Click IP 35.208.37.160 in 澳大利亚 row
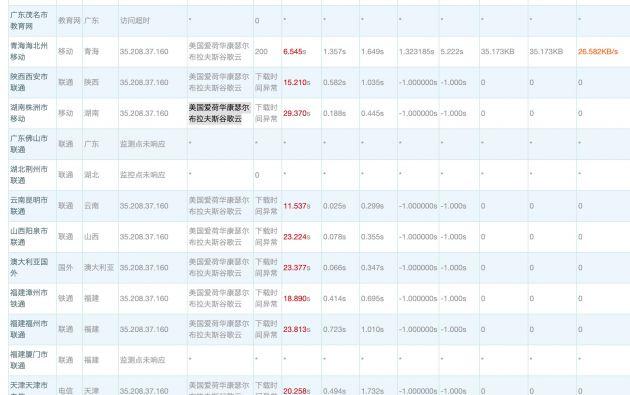 coord(144,268)
